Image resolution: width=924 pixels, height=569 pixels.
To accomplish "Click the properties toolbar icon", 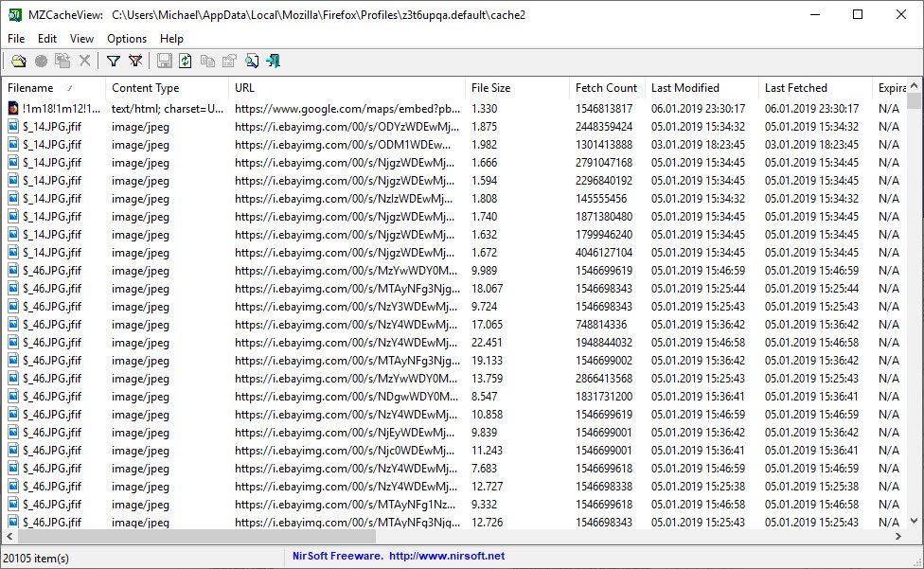I will pyautogui.click(x=229, y=61).
